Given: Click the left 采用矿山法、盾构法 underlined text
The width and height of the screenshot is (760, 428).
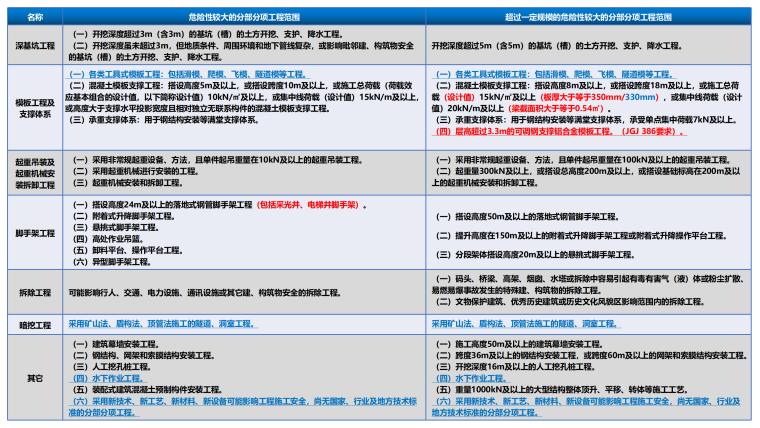Looking at the screenshot, I should tap(162, 325).
